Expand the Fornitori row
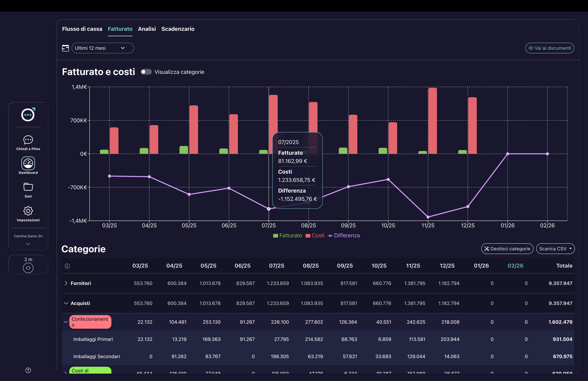Image resolution: width=588 pixels, height=381 pixels. click(66, 283)
